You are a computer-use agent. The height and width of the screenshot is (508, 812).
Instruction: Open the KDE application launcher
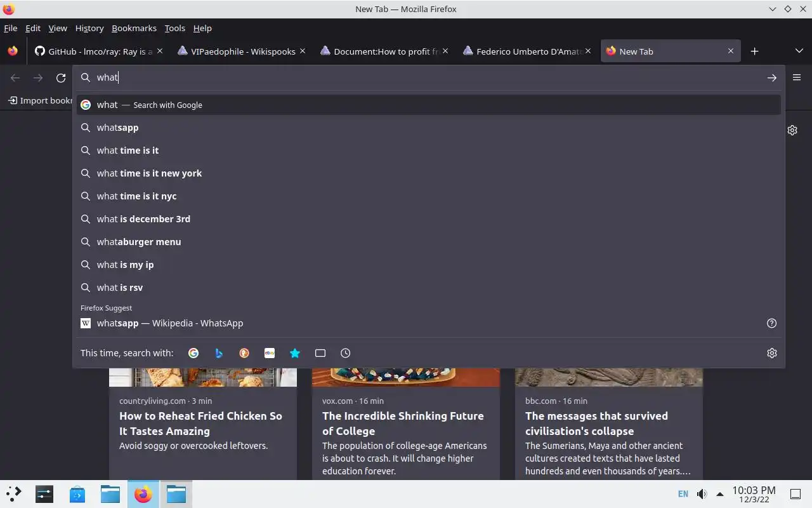click(x=13, y=493)
